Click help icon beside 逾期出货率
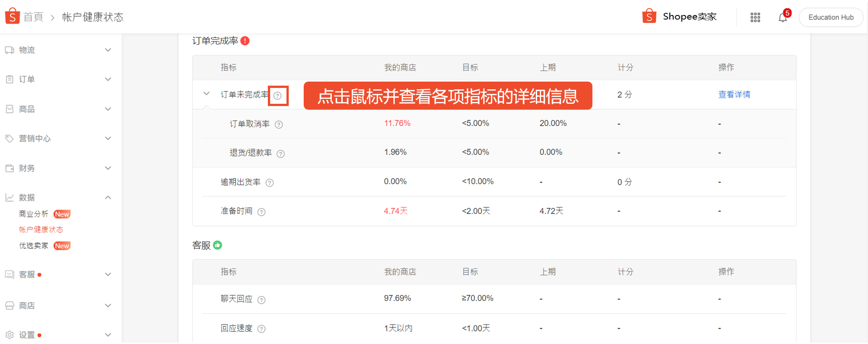This screenshot has width=868, height=344. click(x=270, y=183)
